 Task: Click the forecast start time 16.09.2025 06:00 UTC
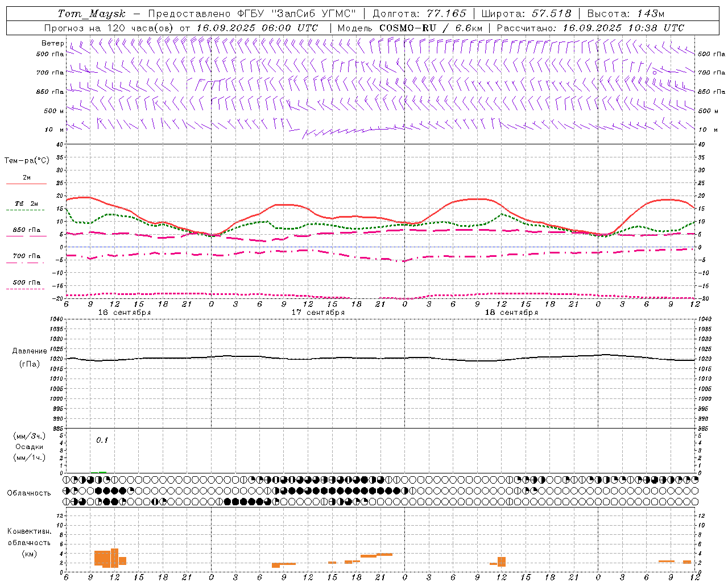257,28
